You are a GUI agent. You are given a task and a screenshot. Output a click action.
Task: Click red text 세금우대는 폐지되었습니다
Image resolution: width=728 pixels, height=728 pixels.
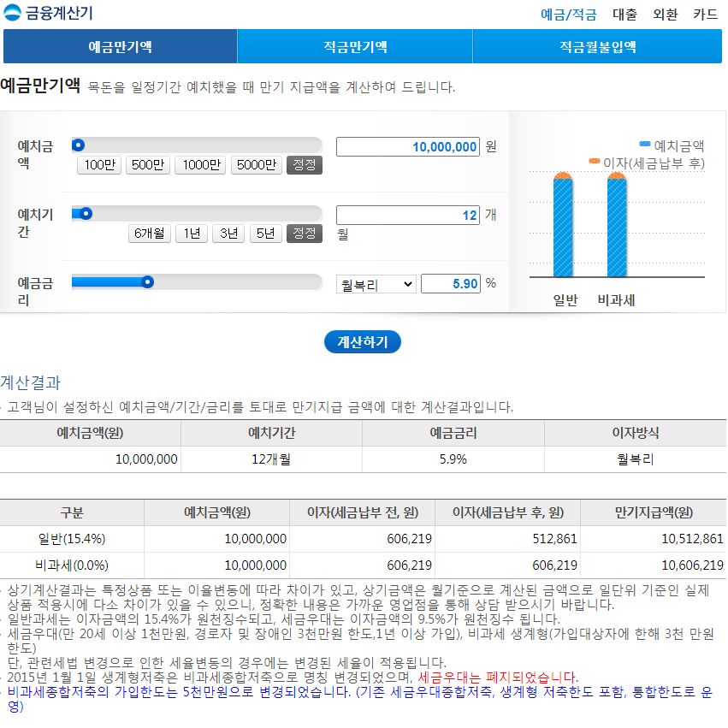click(498, 677)
